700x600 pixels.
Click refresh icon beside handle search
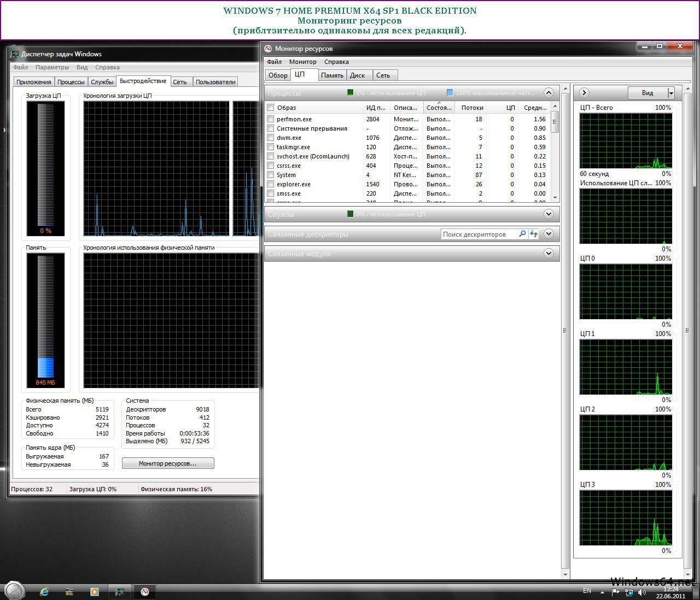click(x=534, y=234)
